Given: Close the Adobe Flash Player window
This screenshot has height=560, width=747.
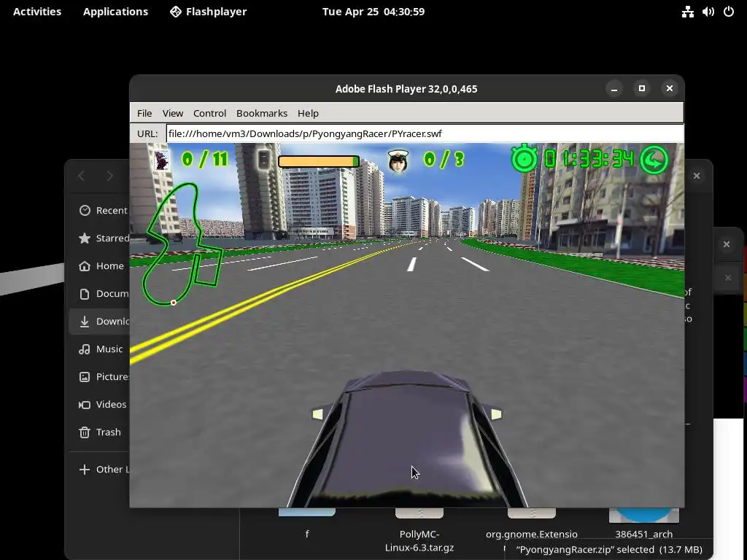Looking at the screenshot, I should [x=670, y=88].
